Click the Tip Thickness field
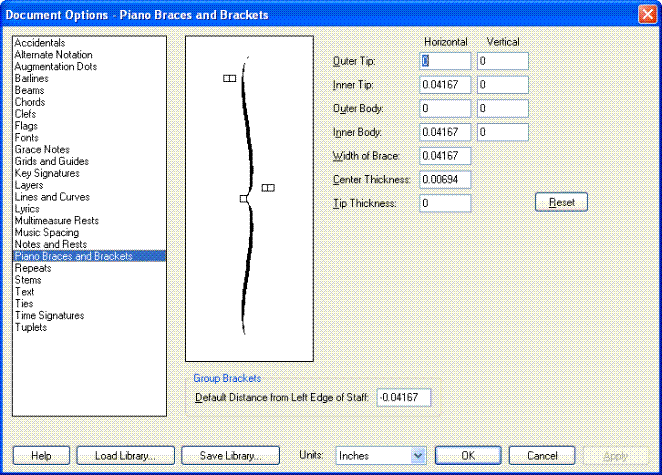The height and width of the screenshot is (475, 662). tap(445, 203)
